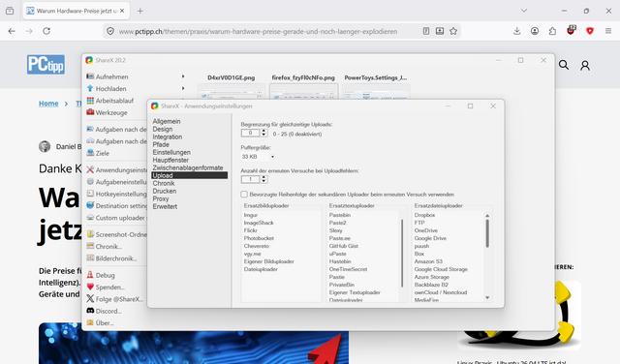
Task: Open Aufgabeneinstellungen in ShareX sidebar
Action: (116, 182)
